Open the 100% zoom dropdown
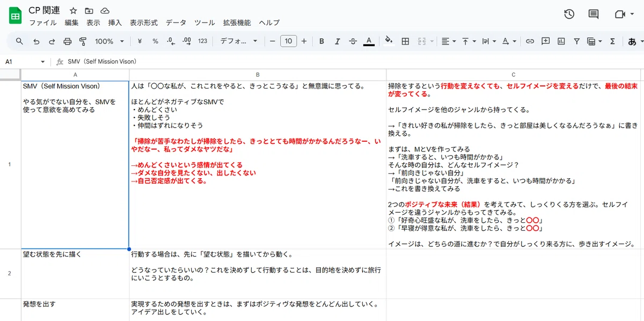This screenshot has width=644, height=321. (x=109, y=41)
